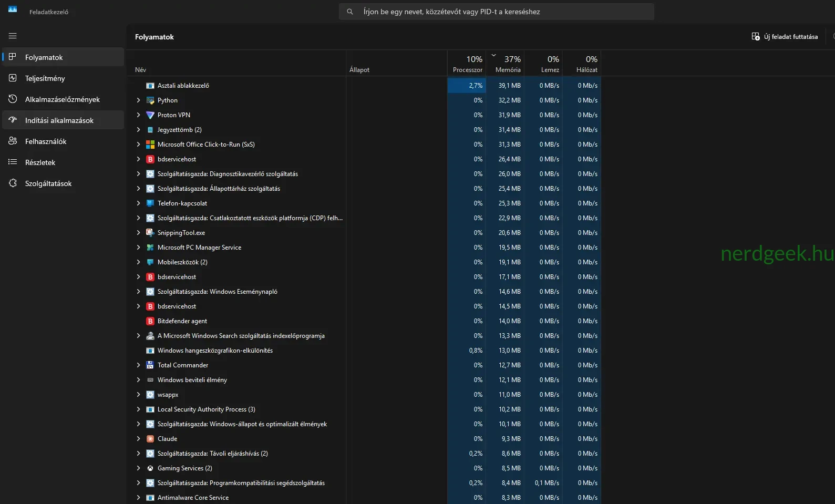835x504 pixels.
Task: Click Új feladat futtatása button
Action: click(x=785, y=37)
